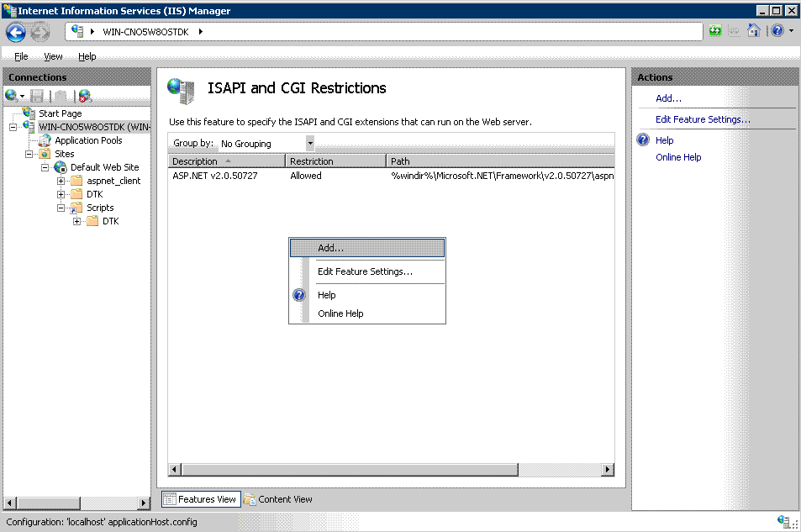The image size is (801, 532).
Task: Open the View menu
Action: [53, 56]
